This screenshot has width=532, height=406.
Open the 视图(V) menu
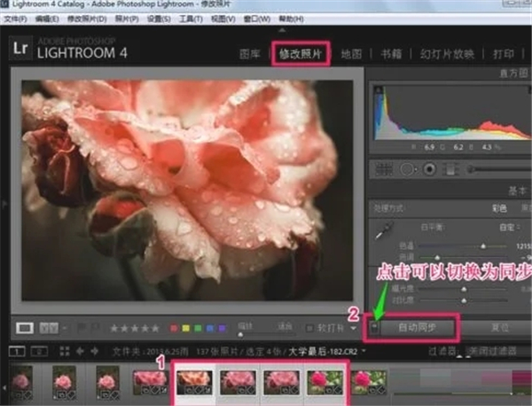pyautogui.click(x=223, y=19)
